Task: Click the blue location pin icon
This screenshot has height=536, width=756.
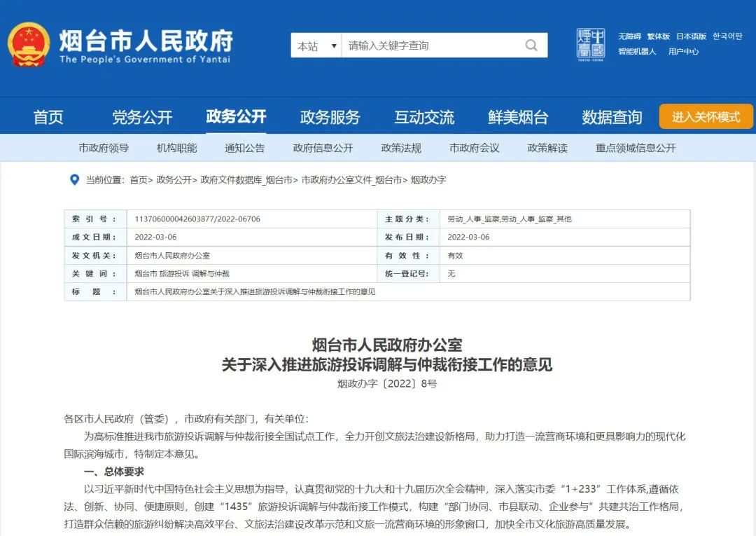Action: [x=75, y=180]
